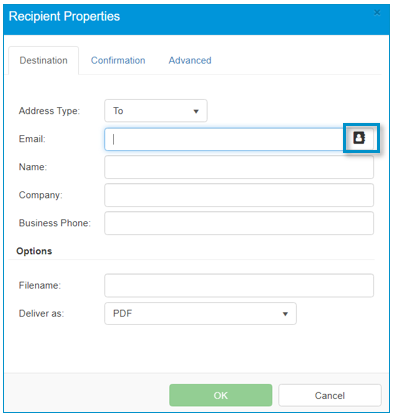Click the Filename field under Options
Viewport: 397px width, 419px height.
pos(239,286)
